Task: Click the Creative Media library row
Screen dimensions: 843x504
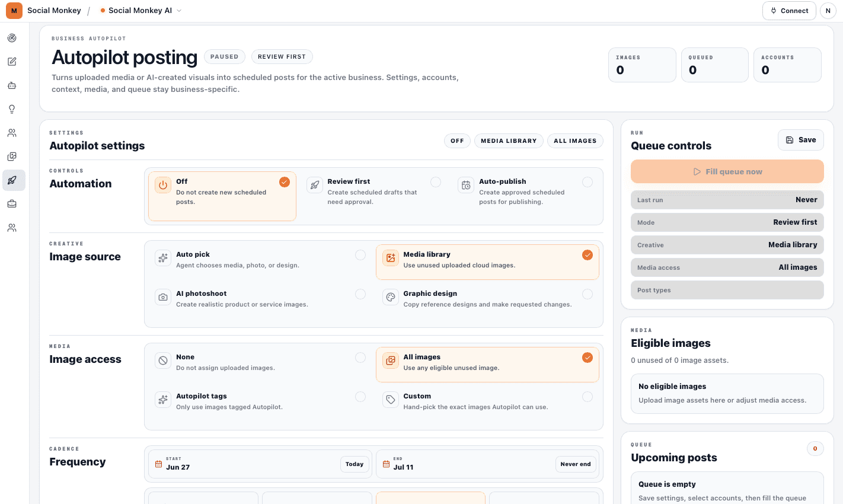Action: tap(727, 245)
